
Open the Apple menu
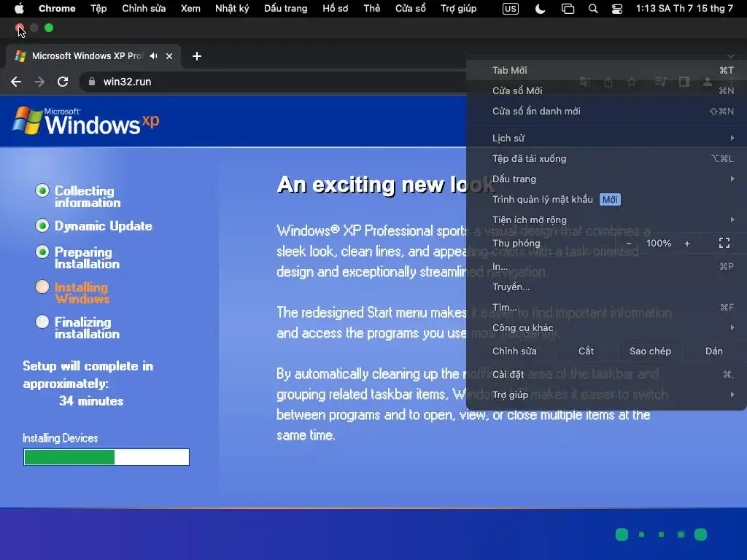pos(19,9)
